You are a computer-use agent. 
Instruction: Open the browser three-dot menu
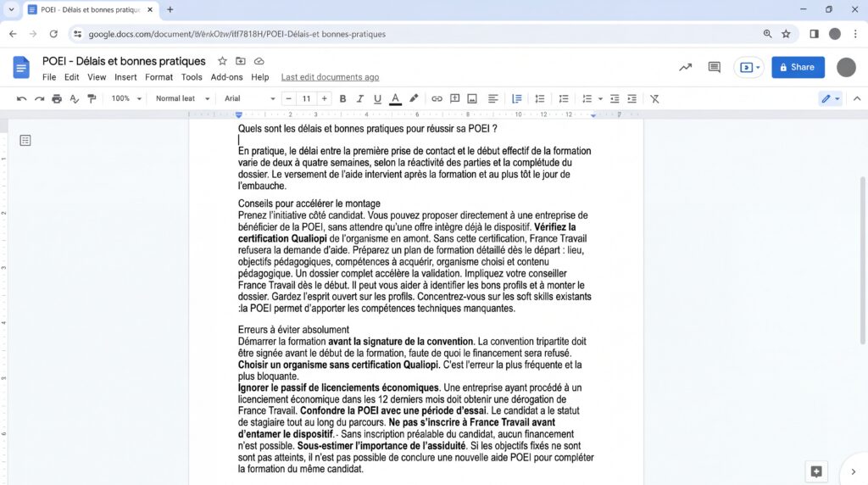click(855, 34)
